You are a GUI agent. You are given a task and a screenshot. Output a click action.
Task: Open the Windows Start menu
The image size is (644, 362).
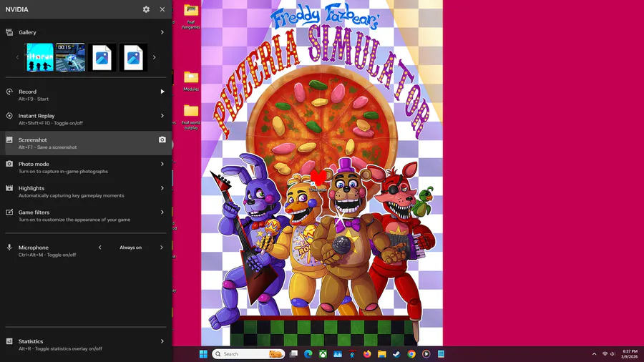pos(203,354)
